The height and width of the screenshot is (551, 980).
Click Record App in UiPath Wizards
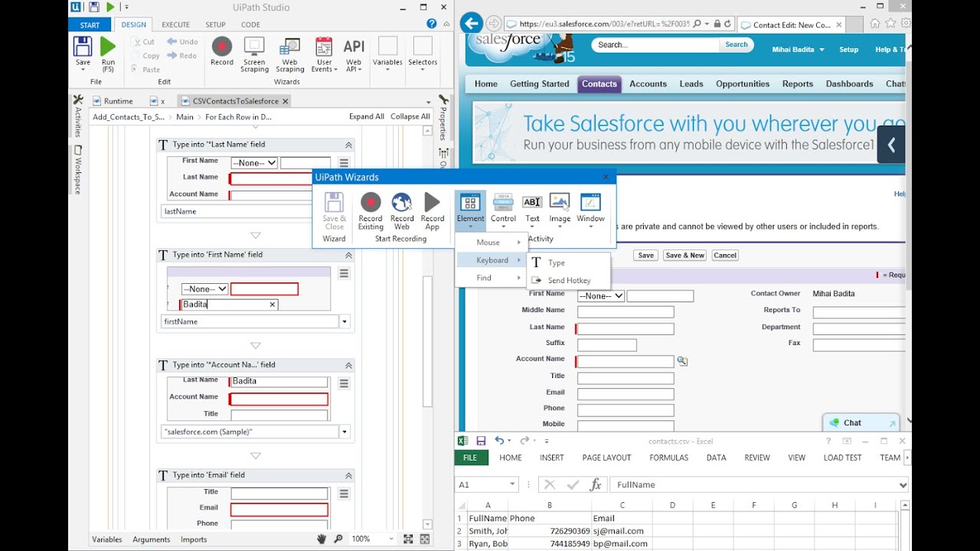pyautogui.click(x=433, y=211)
